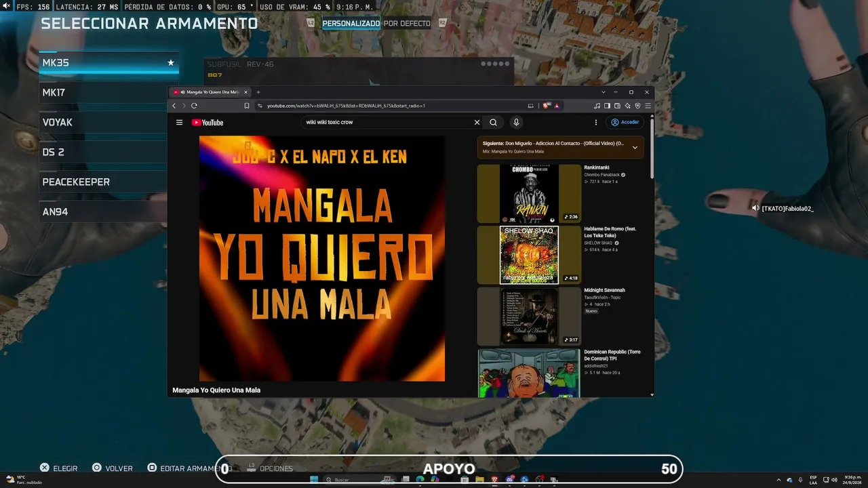Open the media control music-note icon

point(597,106)
